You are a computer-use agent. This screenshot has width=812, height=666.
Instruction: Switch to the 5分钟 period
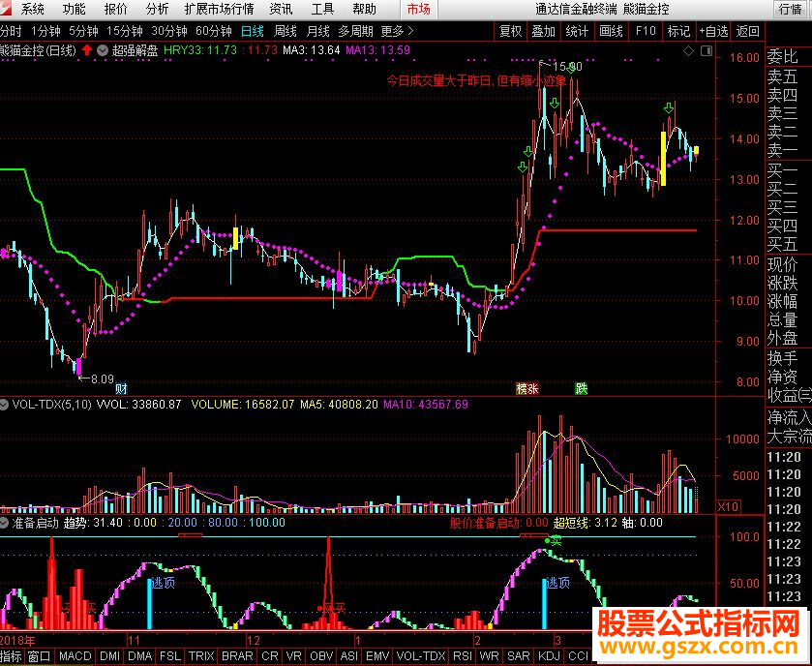pyautogui.click(x=83, y=32)
